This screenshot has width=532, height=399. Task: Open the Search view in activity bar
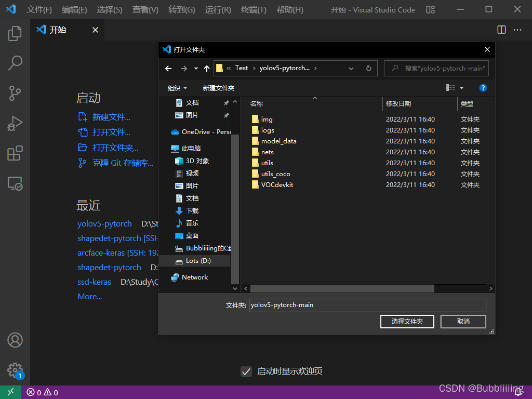(x=15, y=63)
